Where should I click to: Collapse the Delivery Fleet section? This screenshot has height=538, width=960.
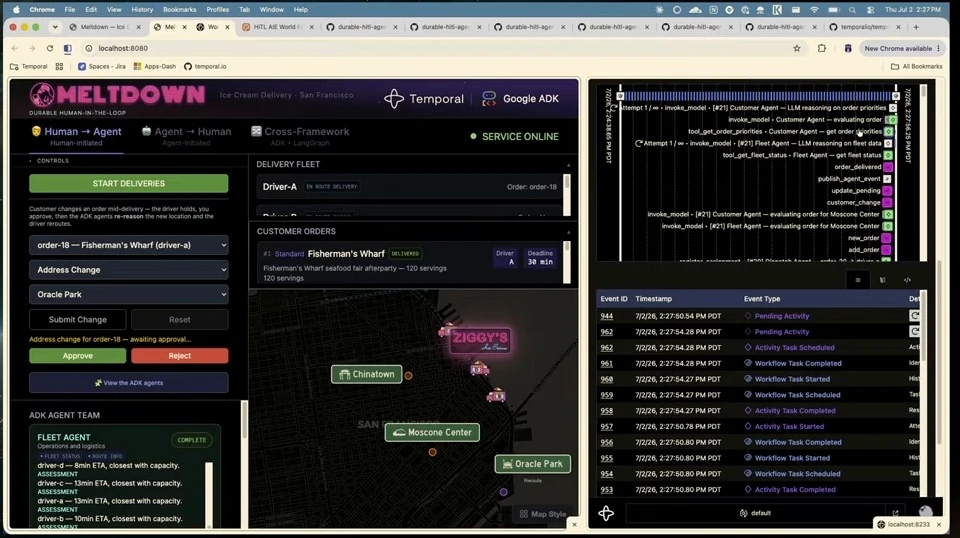click(x=568, y=165)
